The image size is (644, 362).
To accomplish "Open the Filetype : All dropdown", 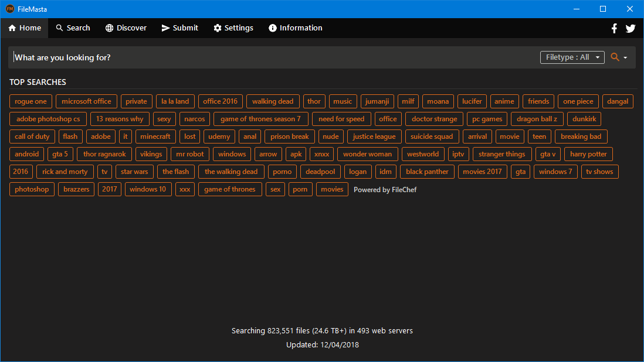I will click(572, 57).
